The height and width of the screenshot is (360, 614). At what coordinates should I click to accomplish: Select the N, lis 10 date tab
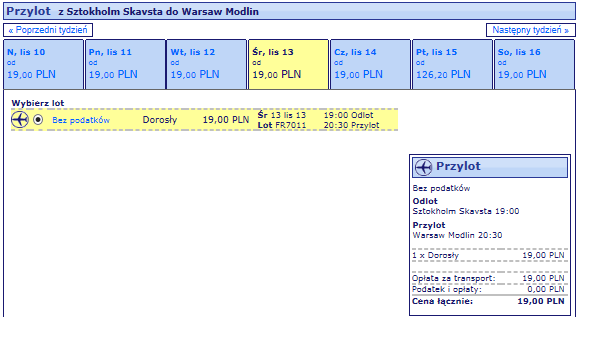click(43, 64)
